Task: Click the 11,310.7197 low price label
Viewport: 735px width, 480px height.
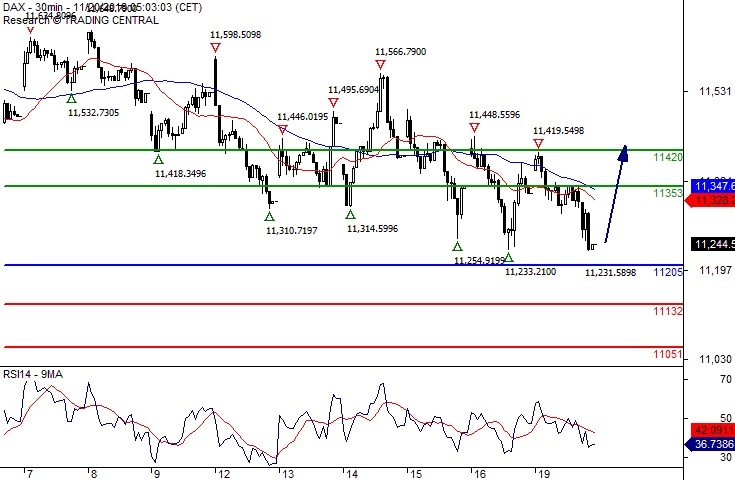Action: [x=292, y=231]
